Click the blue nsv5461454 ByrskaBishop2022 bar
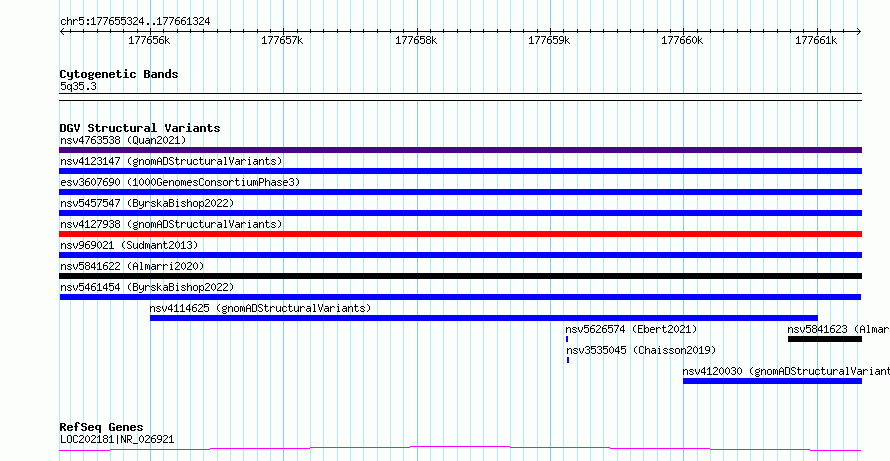This screenshot has height=461, width=890. (x=460, y=297)
